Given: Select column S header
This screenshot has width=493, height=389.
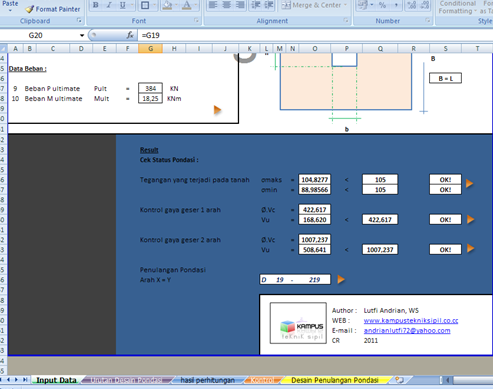Looking at the screenshot, I should [445, 49].
